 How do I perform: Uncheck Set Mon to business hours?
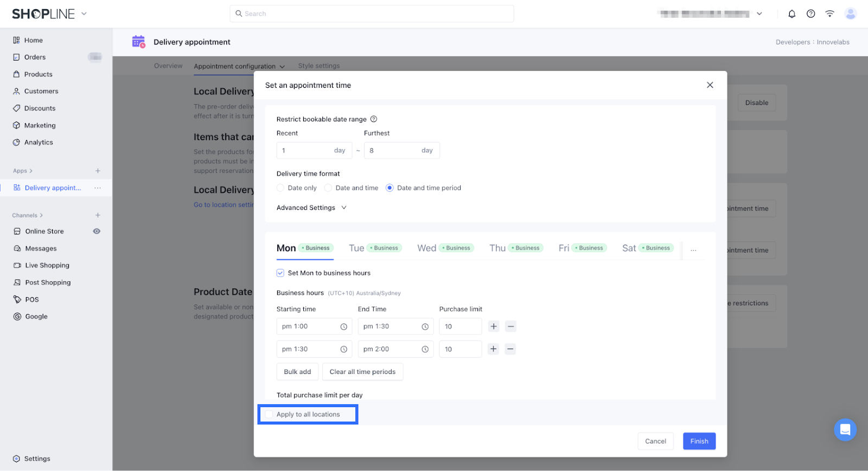coord(280,273)
